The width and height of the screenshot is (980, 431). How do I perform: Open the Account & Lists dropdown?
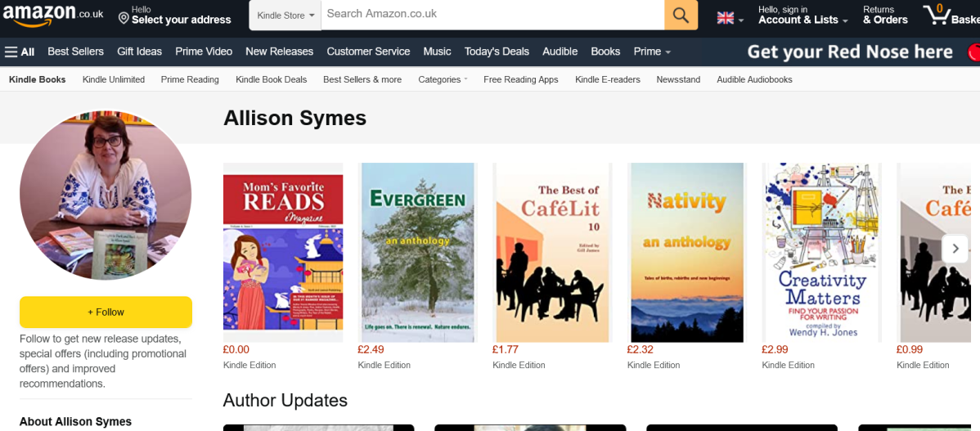(802, 15)
